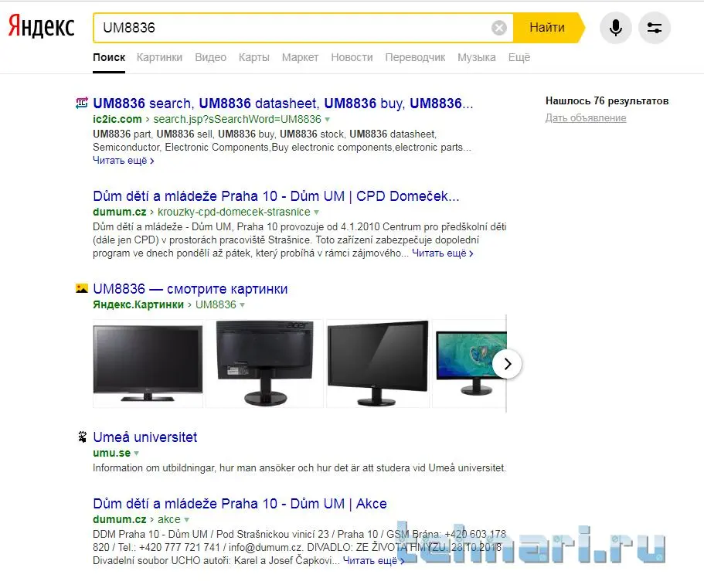
Task: Open Dům UM | Akce result title
Action: click(x=240, y=504)
